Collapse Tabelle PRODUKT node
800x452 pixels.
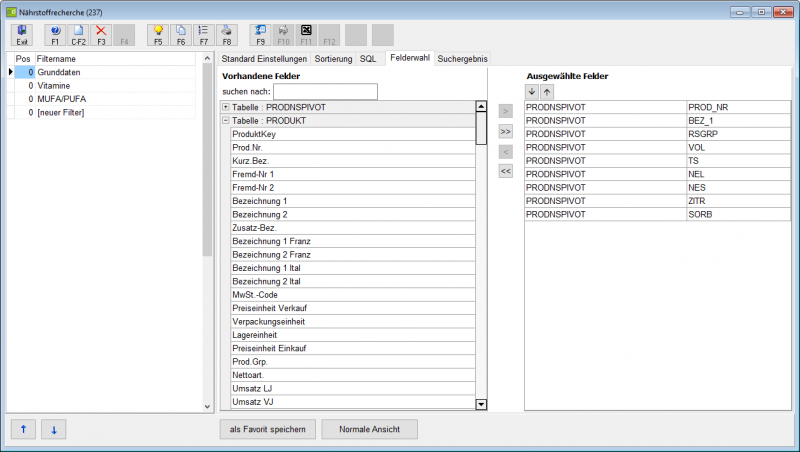coord(226,121)
